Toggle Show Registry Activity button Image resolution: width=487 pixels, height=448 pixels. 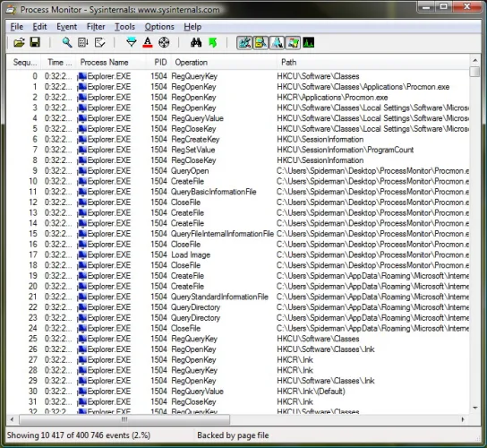244,43
